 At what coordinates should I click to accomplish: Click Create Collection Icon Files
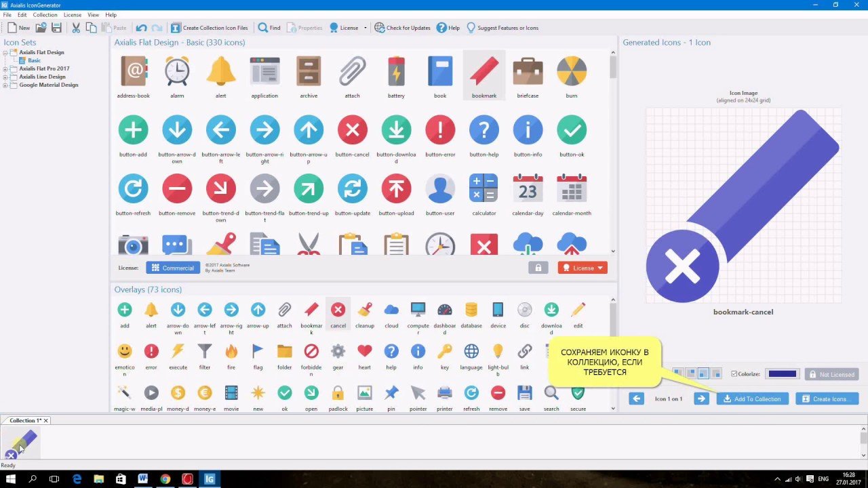tap(209, 28)
